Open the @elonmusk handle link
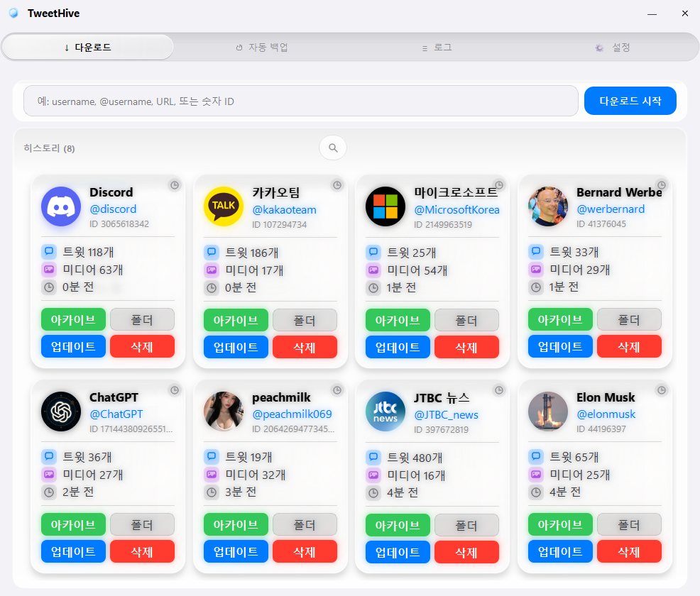 606,414
